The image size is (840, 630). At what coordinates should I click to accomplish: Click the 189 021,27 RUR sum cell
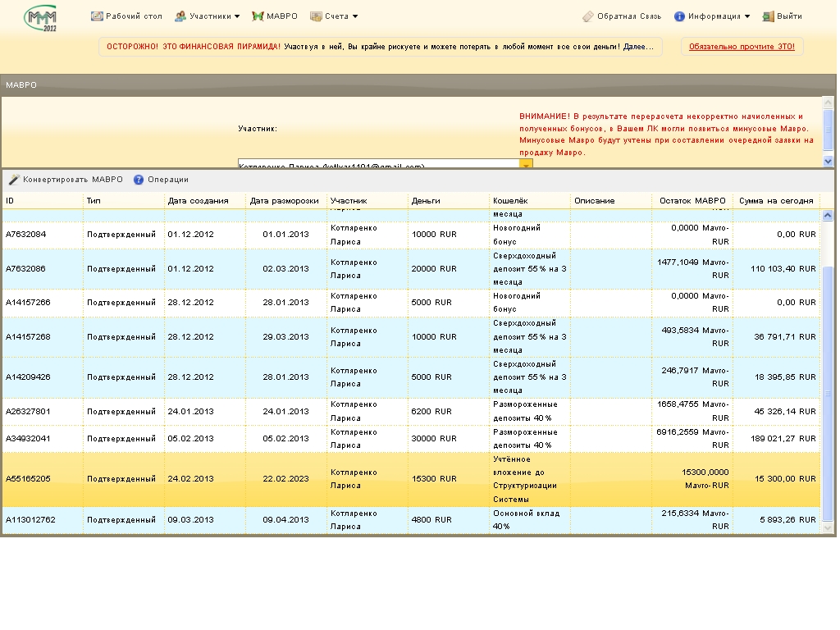point(776,439)
